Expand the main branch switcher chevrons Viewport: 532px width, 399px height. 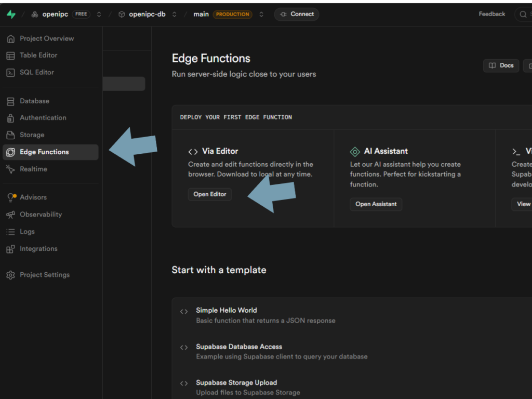tap(261, 14)
